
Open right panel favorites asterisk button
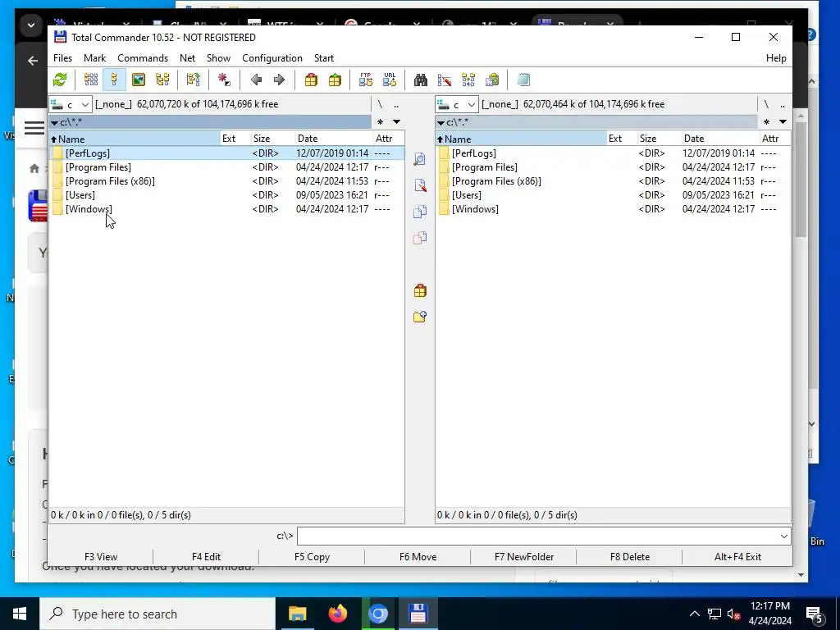coord(767,122)
